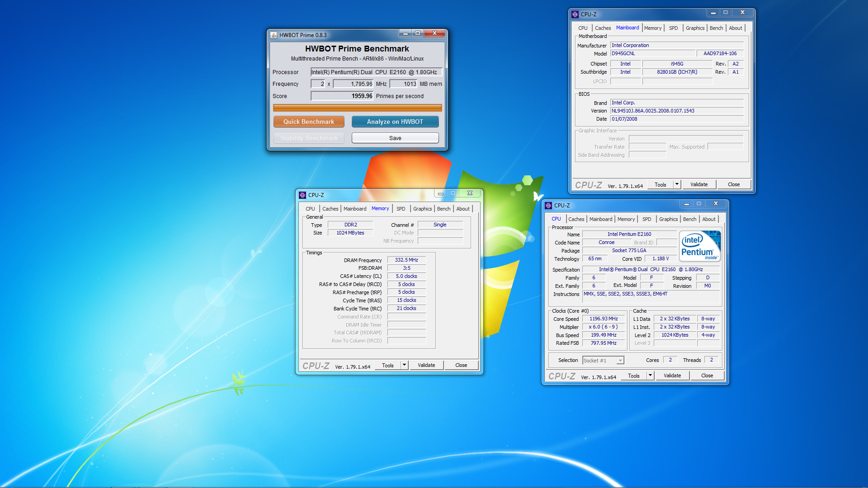Start the Quick Benchmark

(309, 122)
